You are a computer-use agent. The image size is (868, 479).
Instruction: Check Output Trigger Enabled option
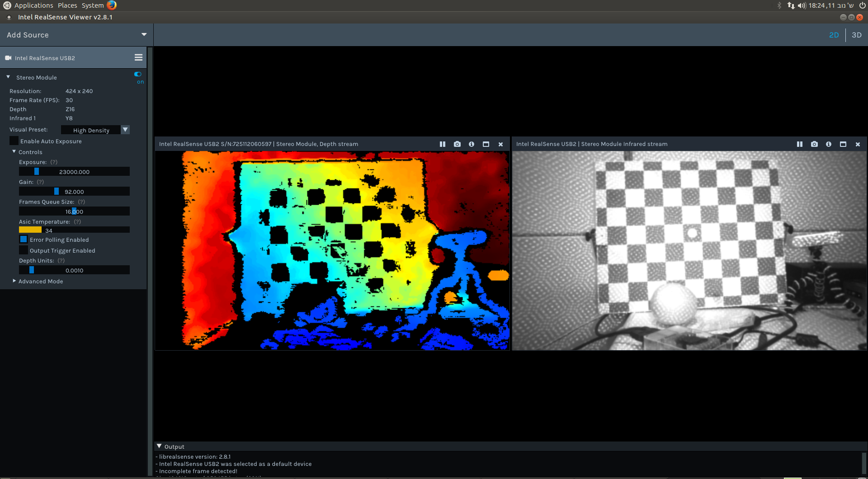(x=24, y=250)
